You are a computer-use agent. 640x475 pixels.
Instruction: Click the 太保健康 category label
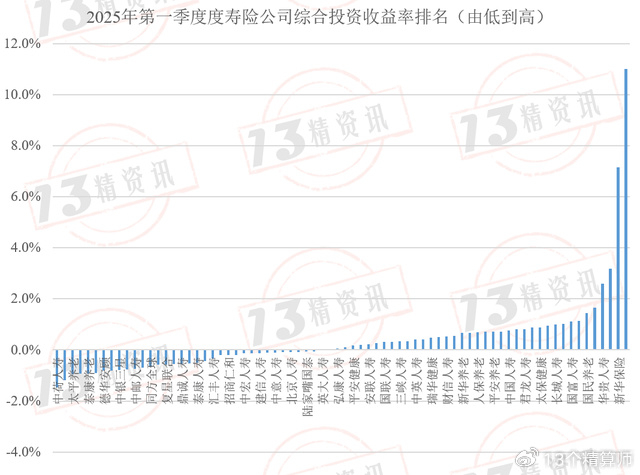click(x=542, y=381)
